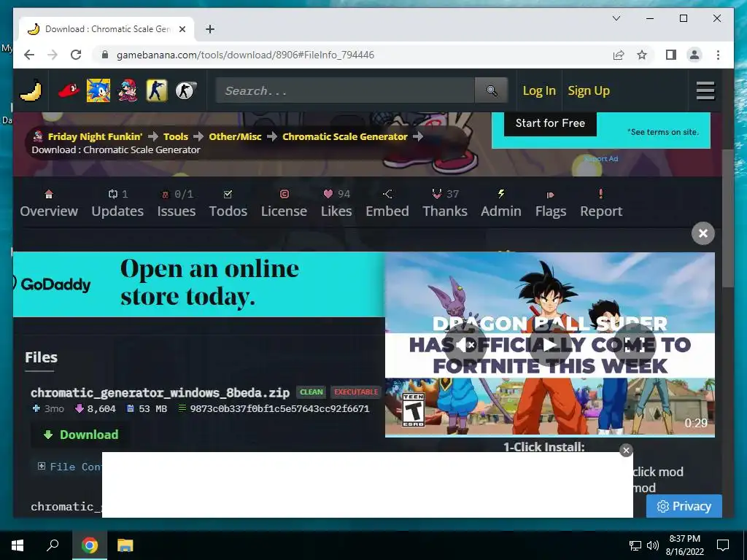Open Windows taskbar search

click(x=53, y=545)
